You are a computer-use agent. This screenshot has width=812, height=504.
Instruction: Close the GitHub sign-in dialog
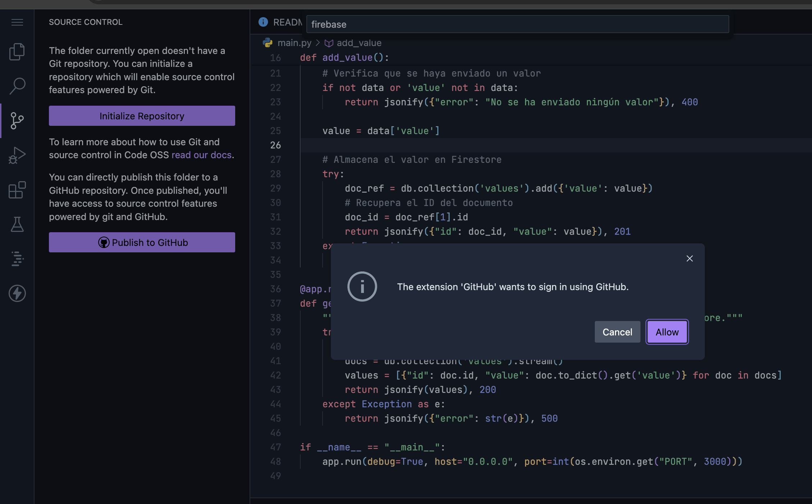689,258
